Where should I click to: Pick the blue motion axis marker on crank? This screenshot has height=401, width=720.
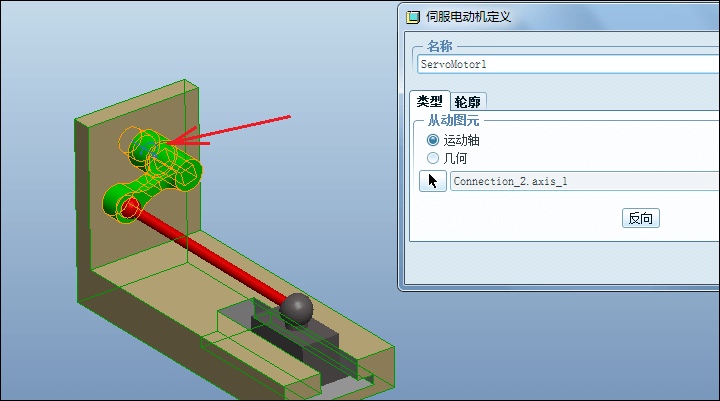pyautogui.click(x=145, y=148)
